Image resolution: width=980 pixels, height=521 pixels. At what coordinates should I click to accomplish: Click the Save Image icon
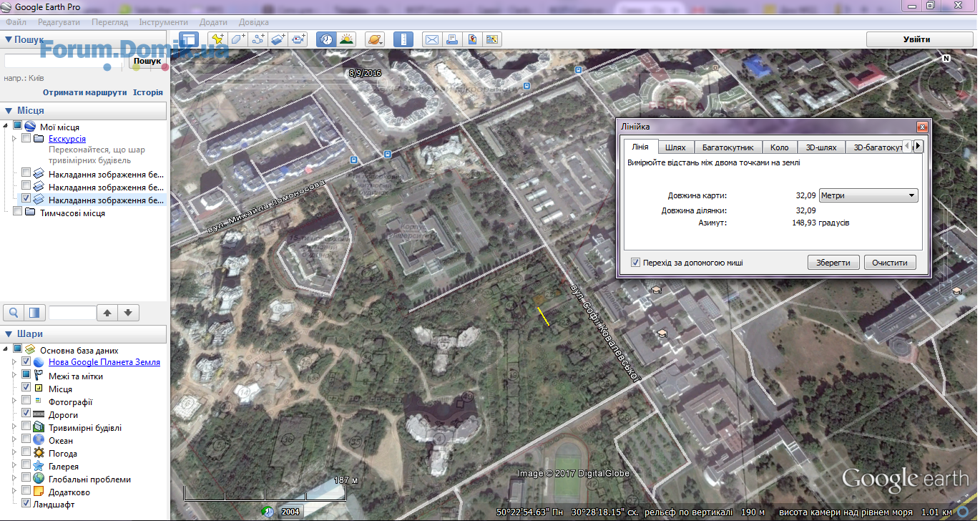click(472, 39)
